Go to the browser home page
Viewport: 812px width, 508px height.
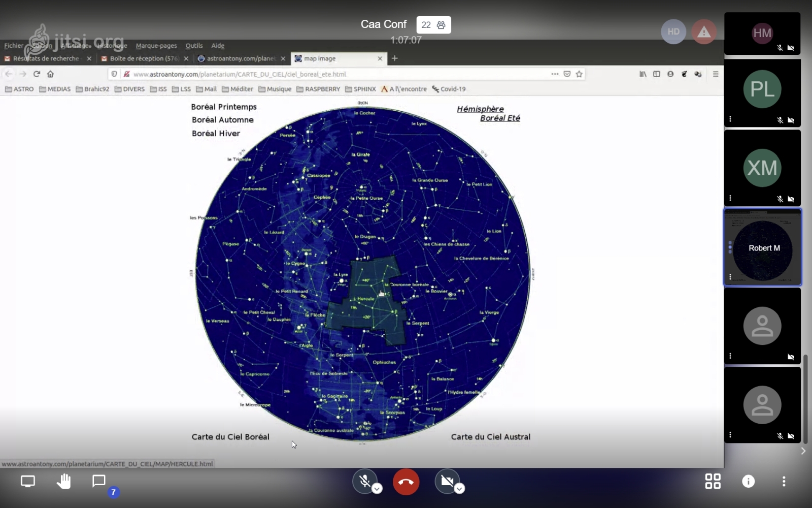(x=50, y=74)
